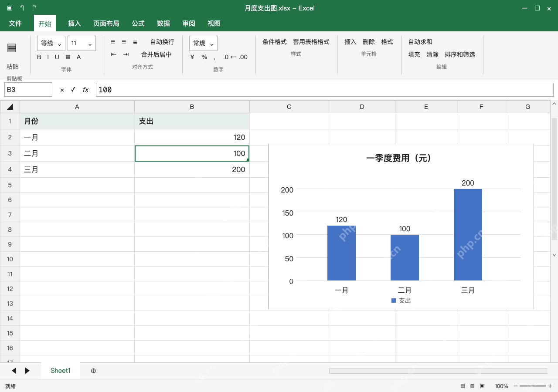This screenshot has height=392, width=558.
Task: Switch to the 插入 ribbon tab
Action: [75, 24]
